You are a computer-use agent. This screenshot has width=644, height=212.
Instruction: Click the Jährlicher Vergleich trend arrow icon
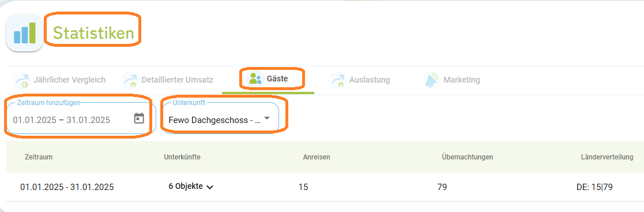(21, 80)
